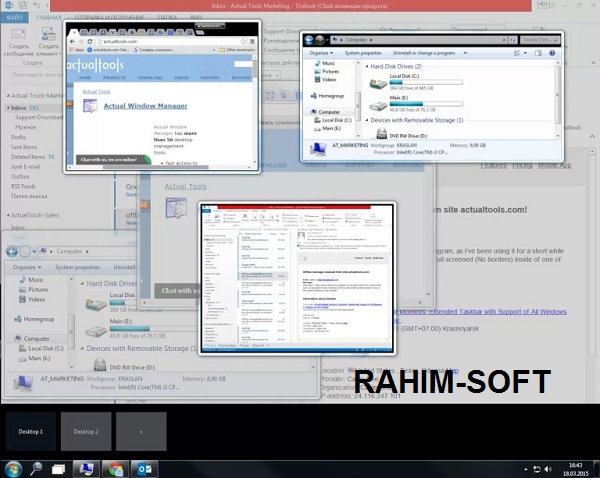Collapse Hard Disk Drives group in Explorer thumbnail
The image size is (600, 478).
click(x=367, y=67)
